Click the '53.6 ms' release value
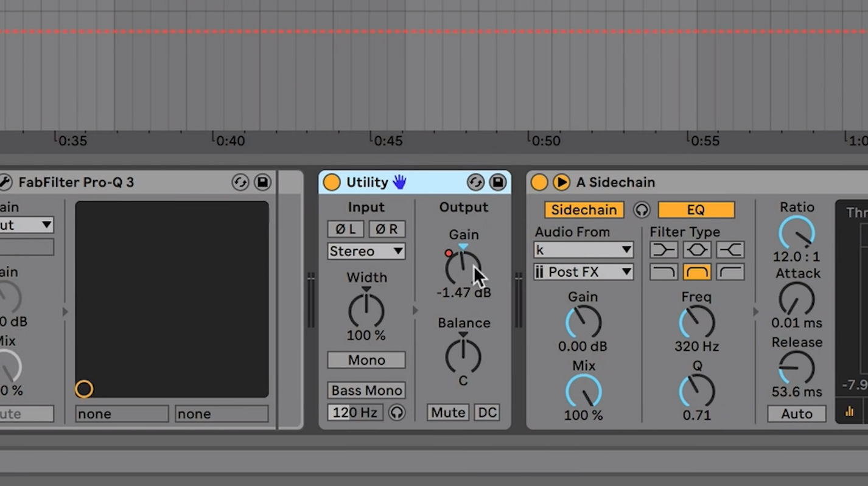The width and height of the screenshot is (868, 486). pos(797,392)
